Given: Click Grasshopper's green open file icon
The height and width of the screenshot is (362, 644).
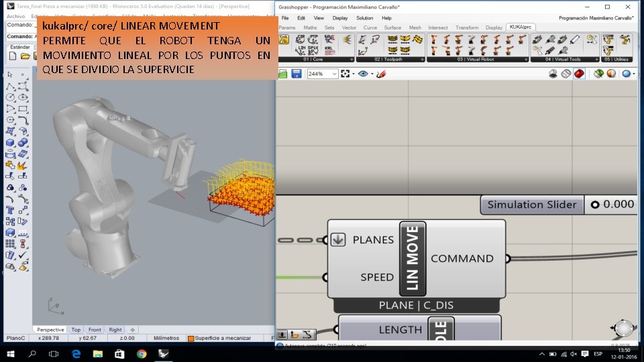Looking at the screenshot, I should (283, 74).
